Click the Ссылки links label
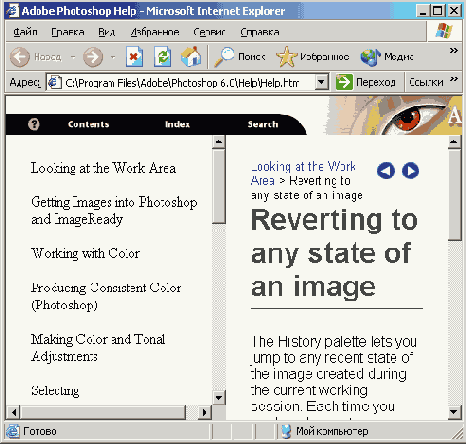This screenshot has height=444, width=466. tap(426, 82)
